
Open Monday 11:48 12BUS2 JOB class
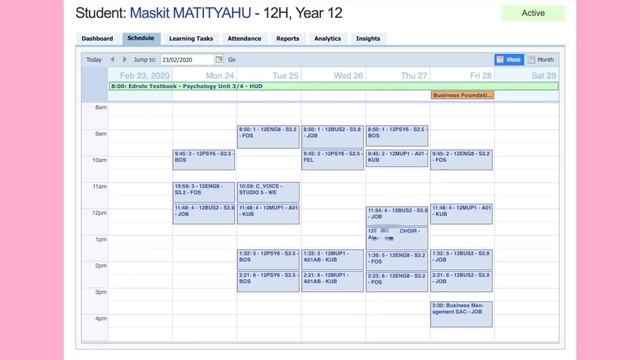(204, 214)
